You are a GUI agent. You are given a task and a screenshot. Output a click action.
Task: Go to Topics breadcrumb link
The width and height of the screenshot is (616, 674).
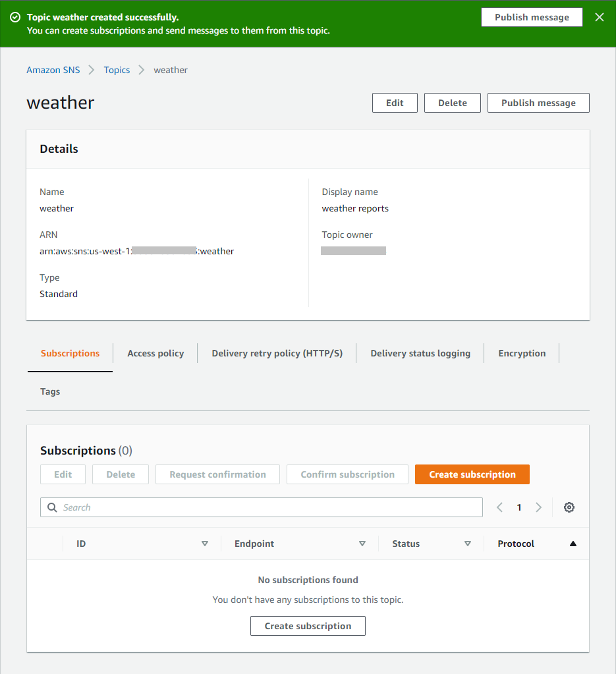pyautogui.click(x=117, y=70)
